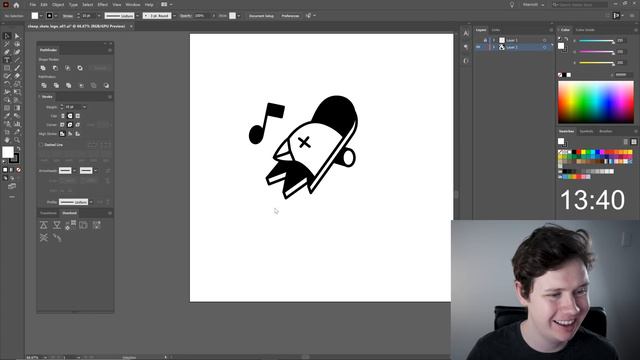Expand the second layer in Layers panel

pos(494,47)
